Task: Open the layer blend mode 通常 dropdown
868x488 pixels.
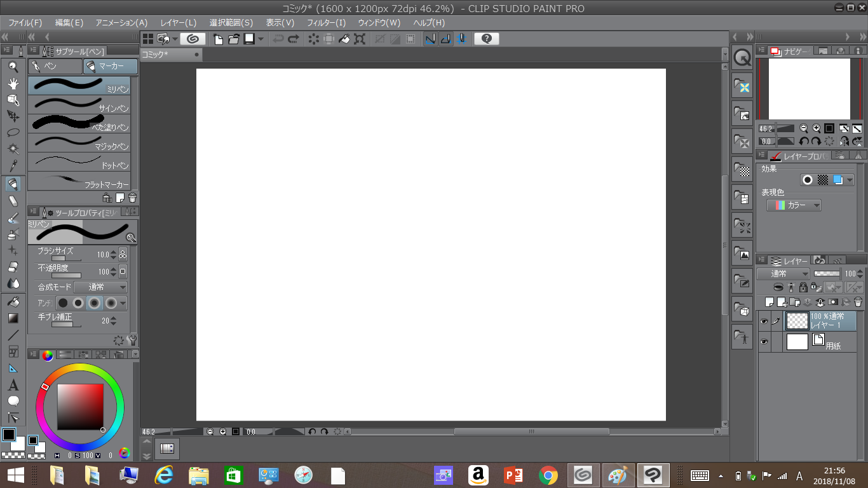Action: point(783,274)
